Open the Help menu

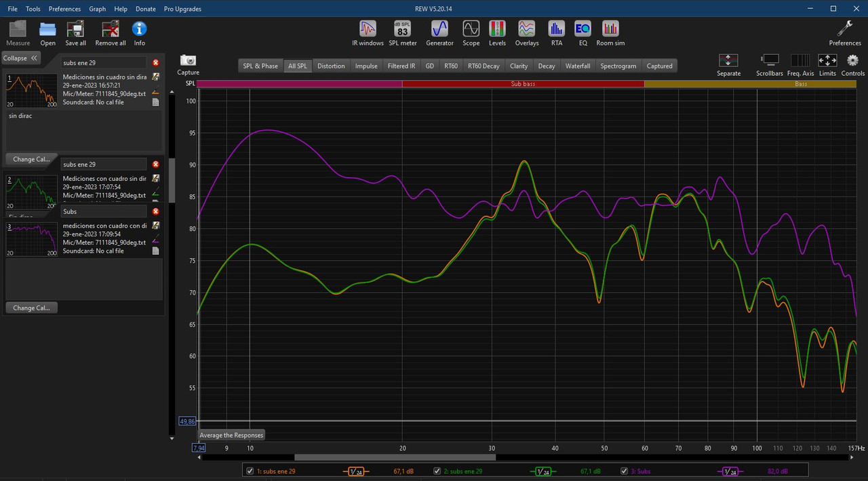pyautogui.click(x=121, y=9)
